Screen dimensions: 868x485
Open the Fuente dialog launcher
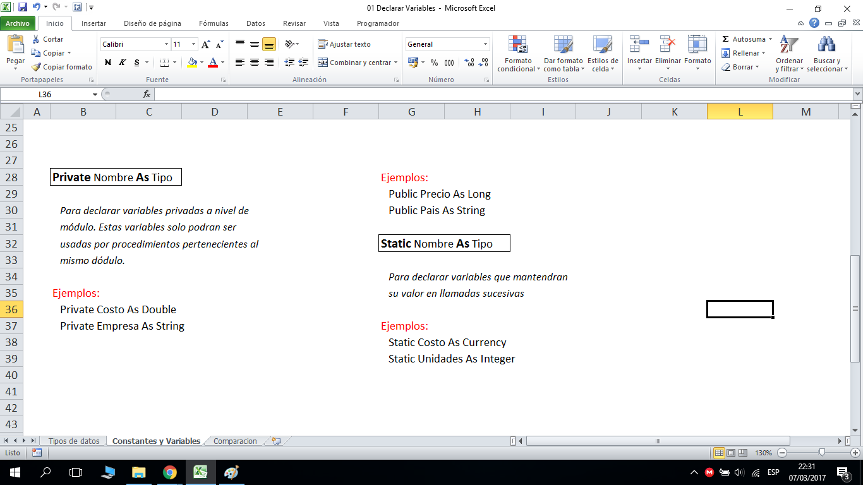[223, 80]
